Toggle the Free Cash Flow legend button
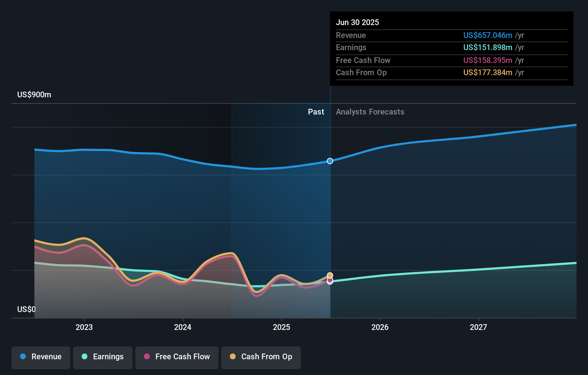 (177, 357)
